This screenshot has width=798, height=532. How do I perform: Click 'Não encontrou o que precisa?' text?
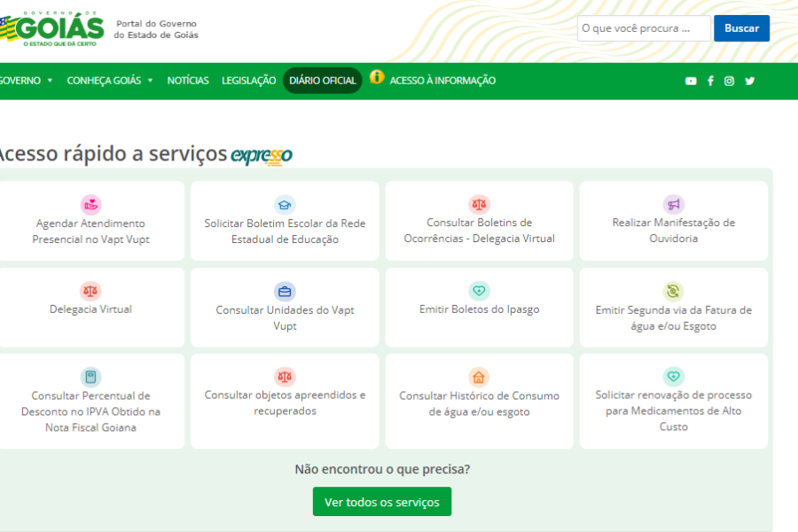382,469
